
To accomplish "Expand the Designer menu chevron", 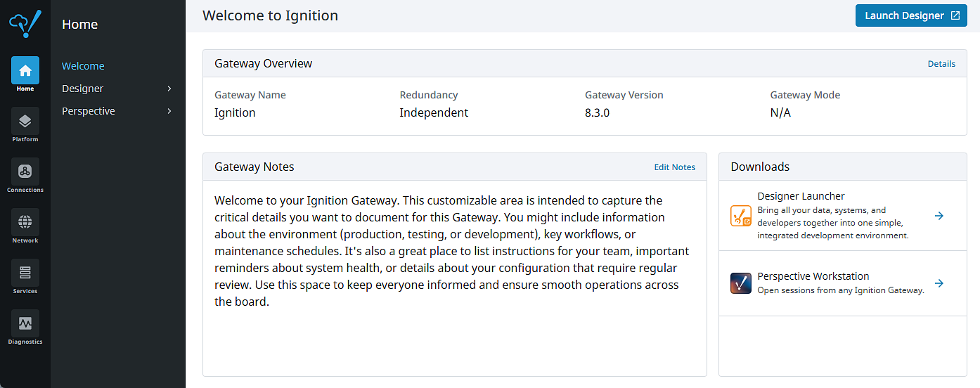I will (x=169, y=89).
